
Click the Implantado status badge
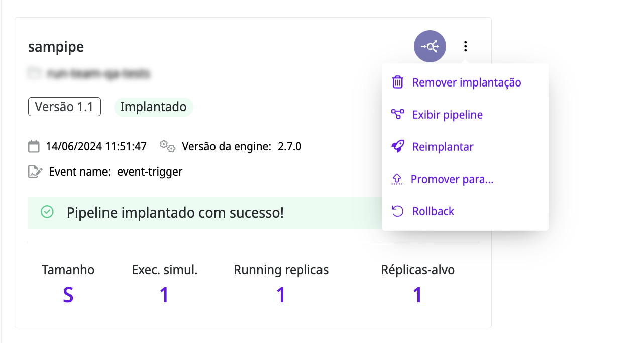tap(153, 107)
